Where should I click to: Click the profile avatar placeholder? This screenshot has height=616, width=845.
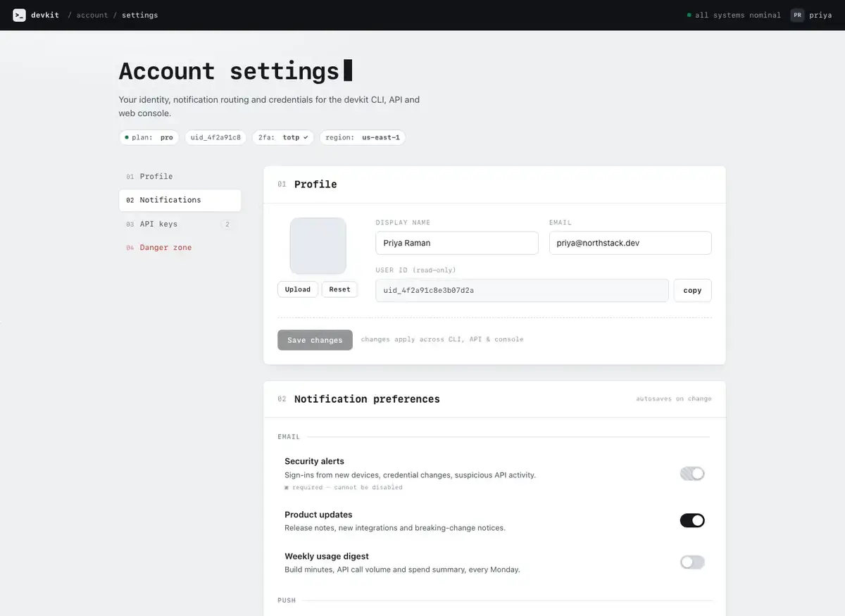coord(318,246)
